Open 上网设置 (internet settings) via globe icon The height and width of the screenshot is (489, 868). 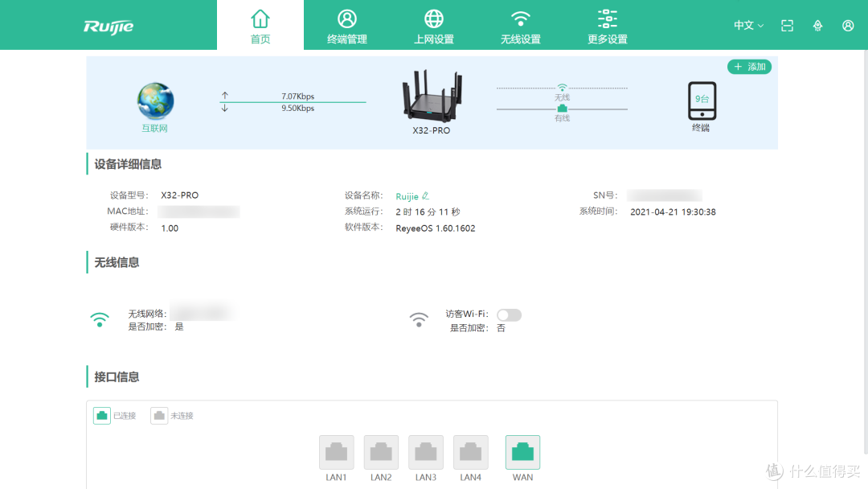pos(433,25)
